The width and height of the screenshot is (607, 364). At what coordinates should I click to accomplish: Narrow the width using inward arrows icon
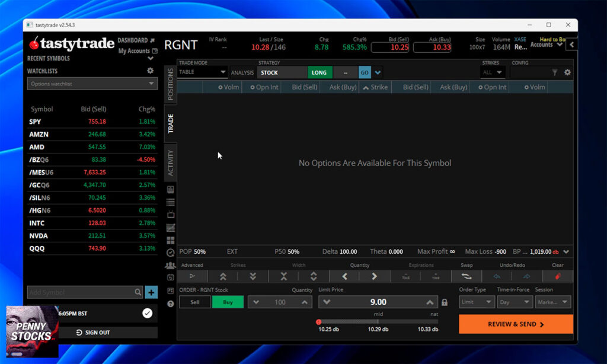coord(284,276)
